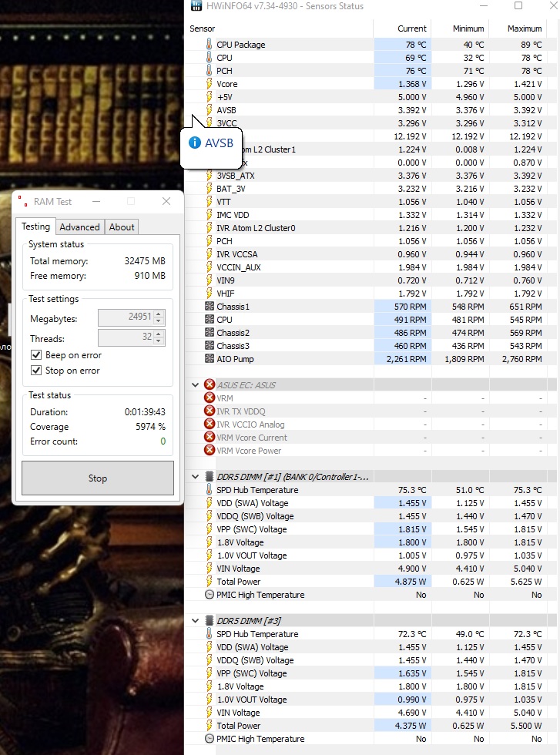
Task: Decrease the Megabytes value with down arrow
Action: click(159, 320)
